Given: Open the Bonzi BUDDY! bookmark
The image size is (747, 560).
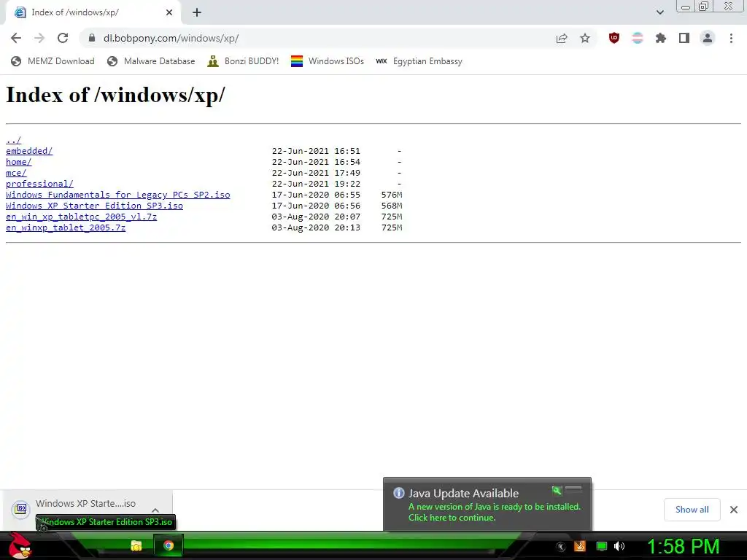Looking at the screenshot, I should click(243, 61).
